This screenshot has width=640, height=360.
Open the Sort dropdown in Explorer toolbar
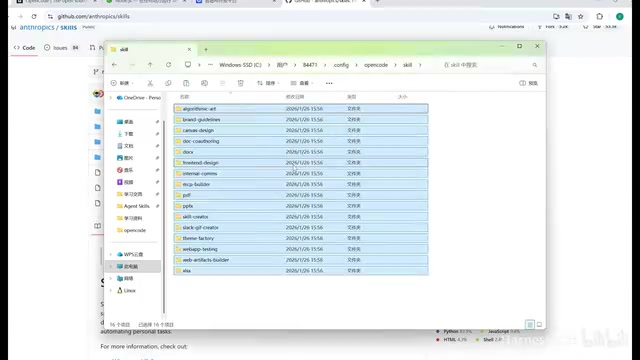tap(268, 83)
